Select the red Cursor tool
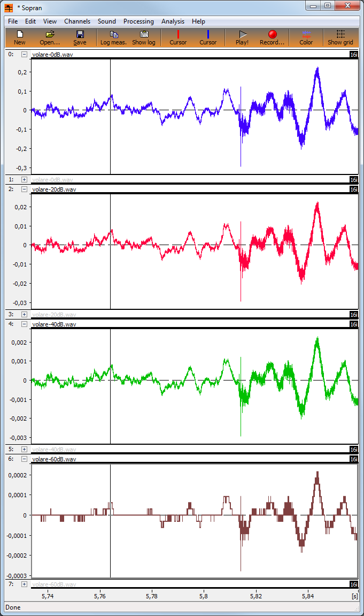 click(178, 37)
